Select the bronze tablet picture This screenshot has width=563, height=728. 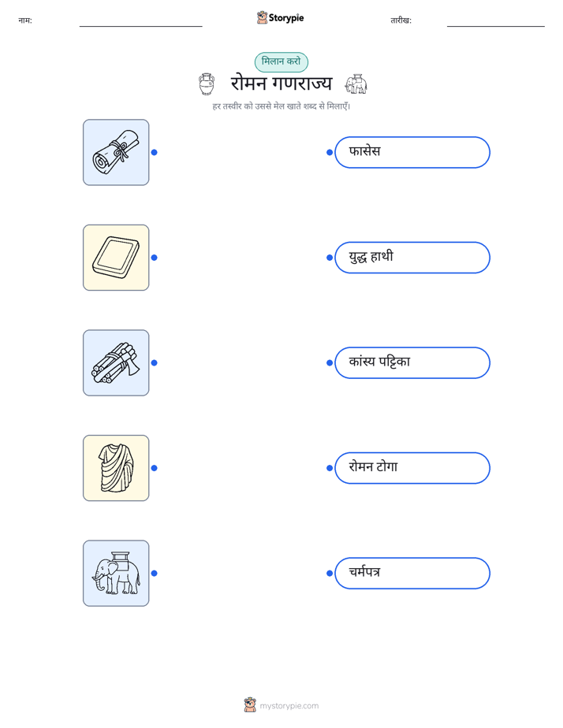pos(116,258)
